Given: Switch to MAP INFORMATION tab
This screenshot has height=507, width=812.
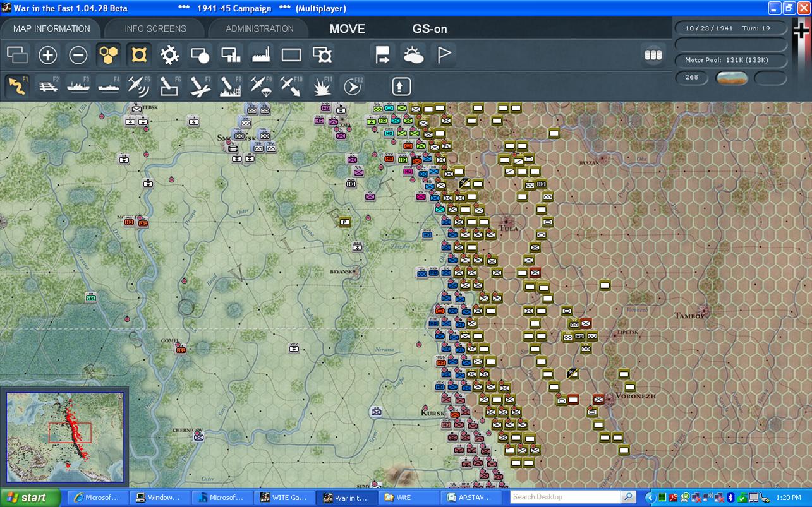Looking at the screenshot, I should (x=52, y=28).
